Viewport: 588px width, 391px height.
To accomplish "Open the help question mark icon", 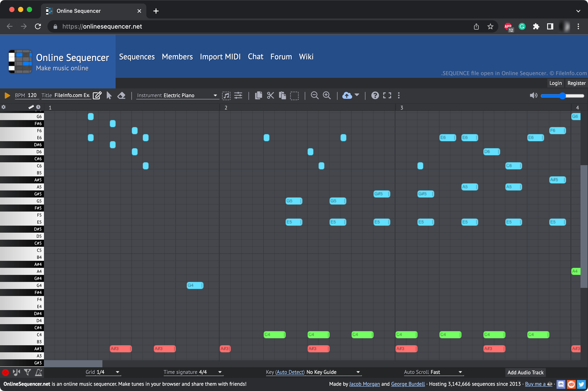I will 375,95.
